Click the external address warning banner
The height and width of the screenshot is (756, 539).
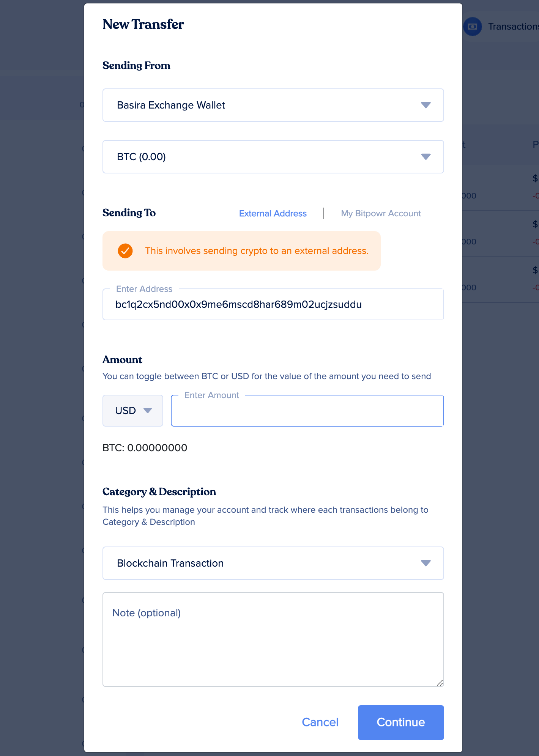(241, 251)
